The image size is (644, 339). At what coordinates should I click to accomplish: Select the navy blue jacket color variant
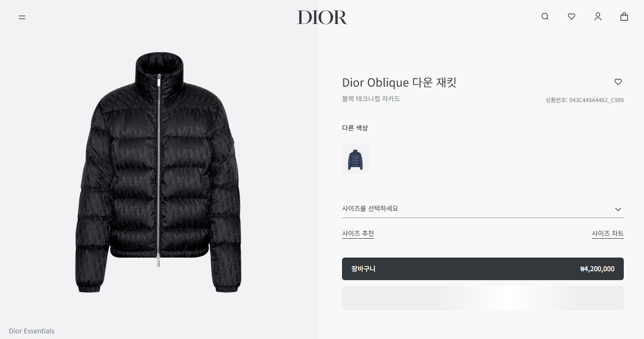pyautogui.click(x=355, y=159)
